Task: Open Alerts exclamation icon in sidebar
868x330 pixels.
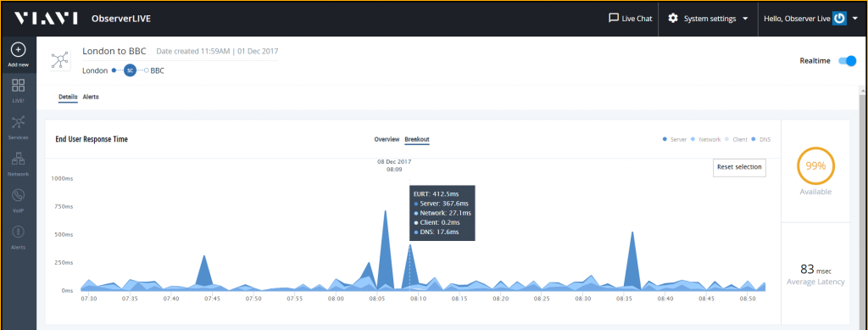Action: coord(19,232)
